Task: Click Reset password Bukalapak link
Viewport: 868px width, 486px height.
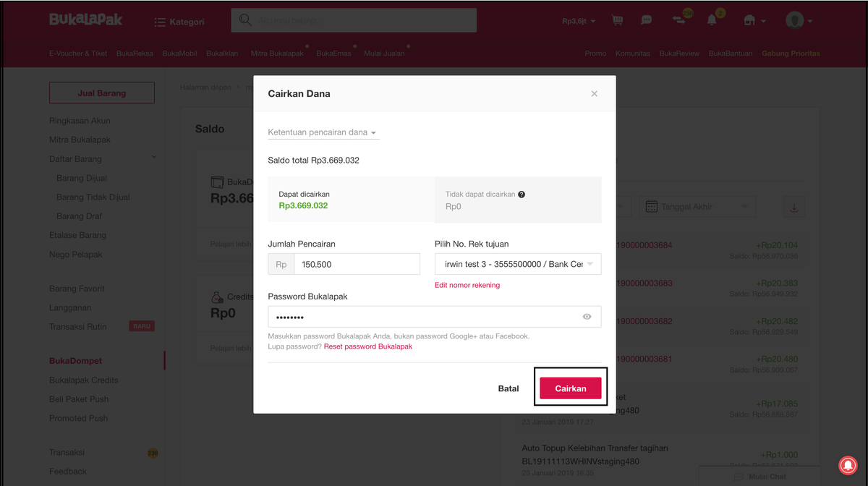Action: (368, 346)
